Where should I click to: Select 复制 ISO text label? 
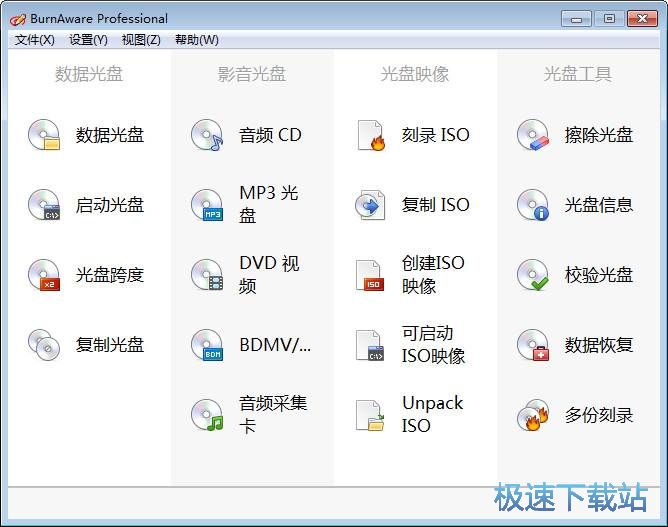(x=435, y=205)
